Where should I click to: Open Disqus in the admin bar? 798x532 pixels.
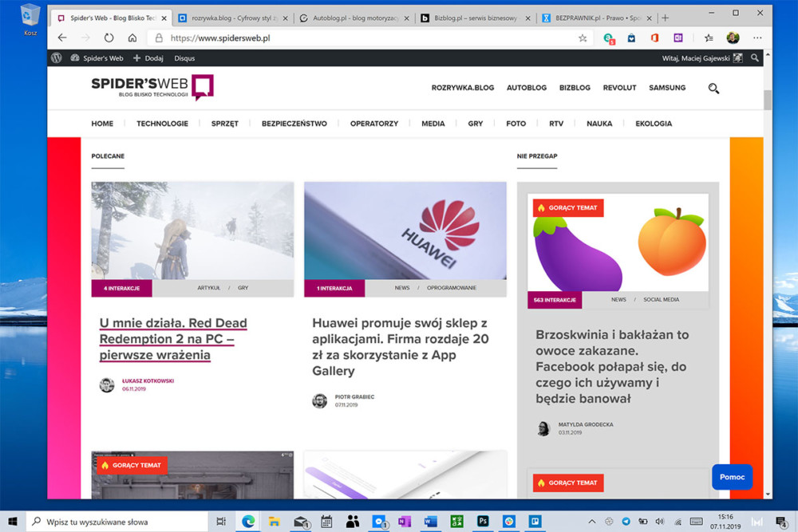pyautogui.click(x=184, y=58)
